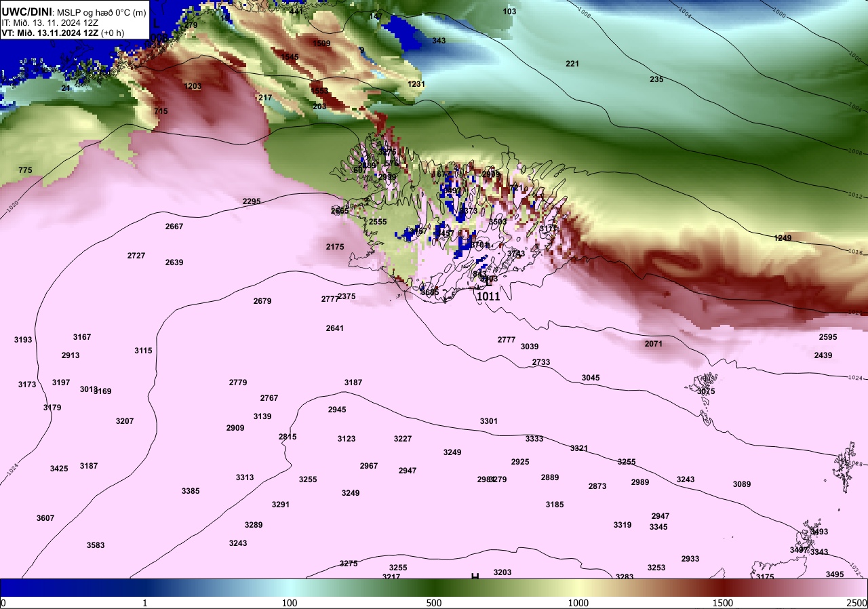This screenshot has width=868, height=609.
Task: Click the 1011 low pressure label
Action: [x=488, y=296]
